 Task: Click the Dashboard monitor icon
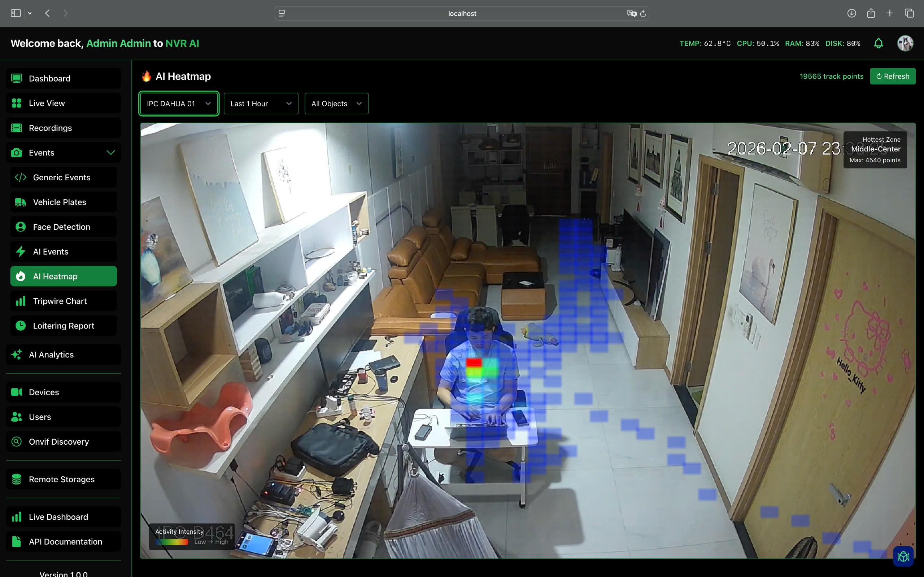tap(16, 78)
